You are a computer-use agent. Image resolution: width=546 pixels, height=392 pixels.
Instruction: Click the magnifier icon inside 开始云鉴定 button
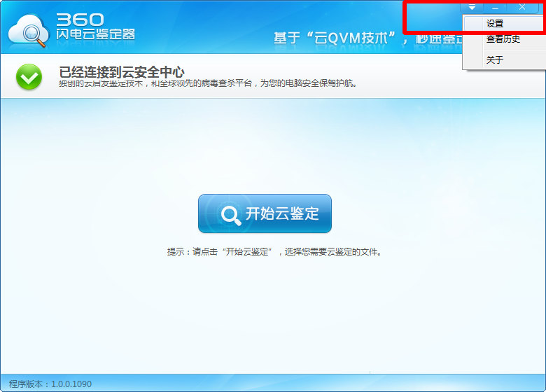[231, 215]
